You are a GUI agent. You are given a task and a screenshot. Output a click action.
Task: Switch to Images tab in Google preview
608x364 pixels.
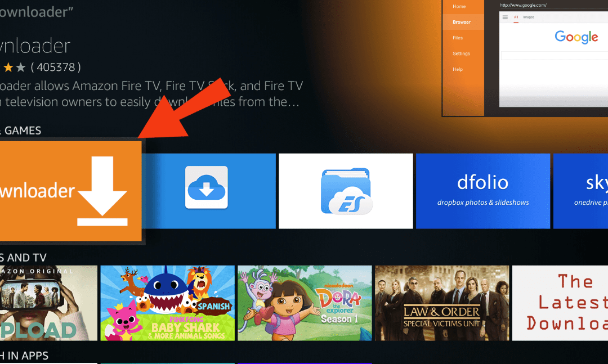coord(529,17)
